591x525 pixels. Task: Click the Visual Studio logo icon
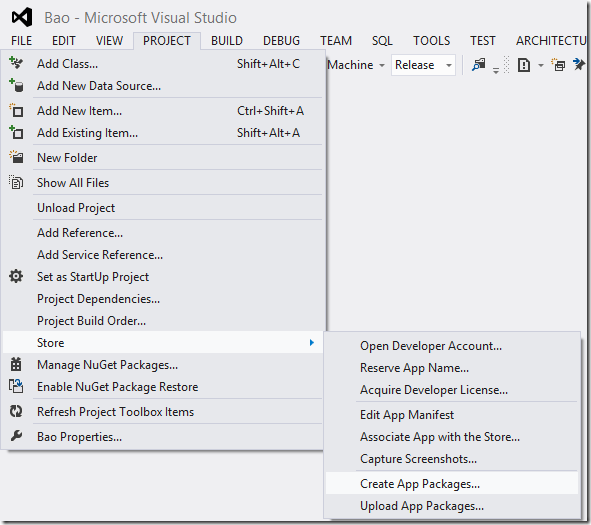[x=22, y=17]
